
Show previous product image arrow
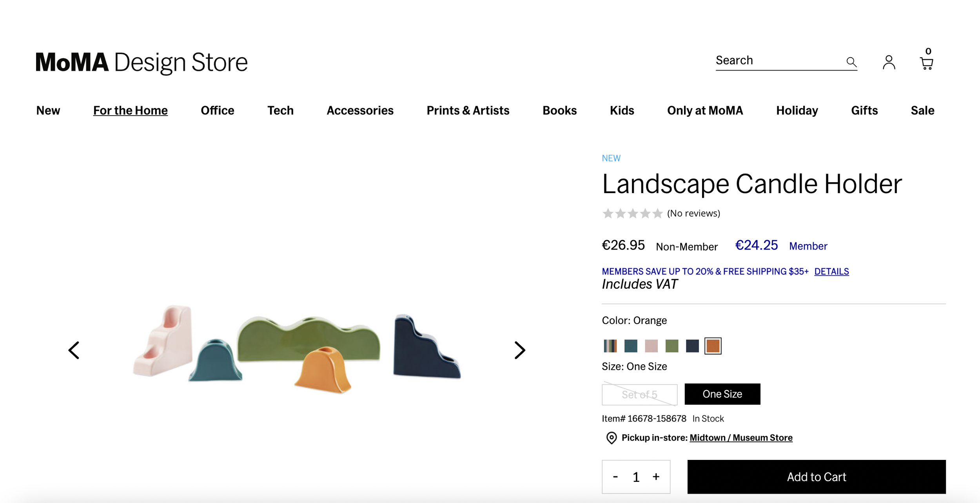tap(74, 350)
